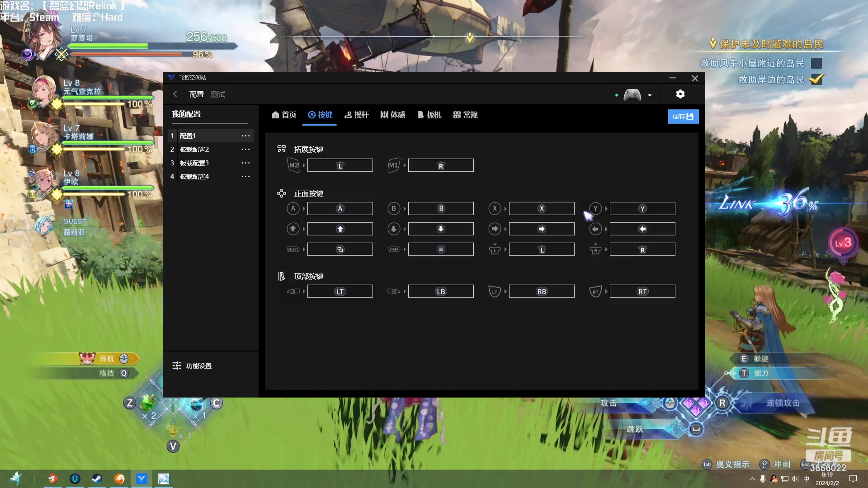This screenshot has height=488, width=868.
Task: Click the D-pad left source icon
Action: (x=595, y=229)
